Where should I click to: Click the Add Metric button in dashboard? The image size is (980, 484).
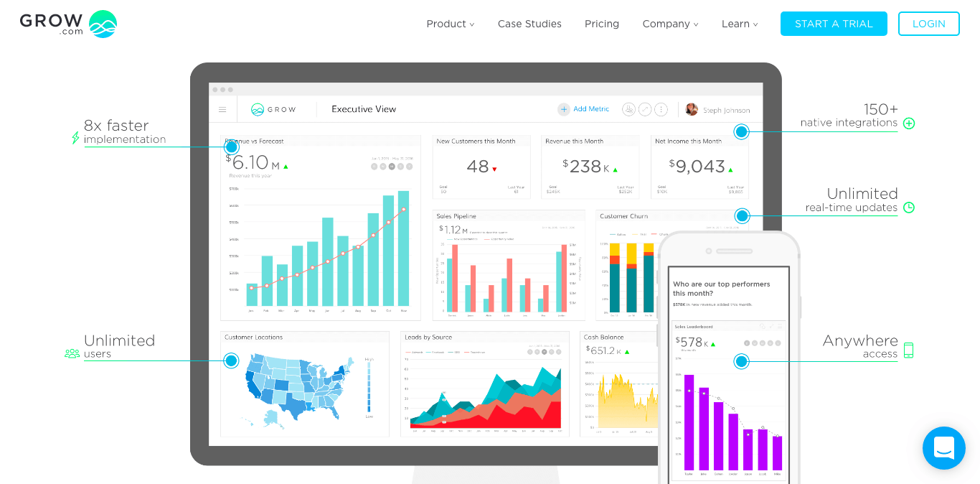(584, 109)
